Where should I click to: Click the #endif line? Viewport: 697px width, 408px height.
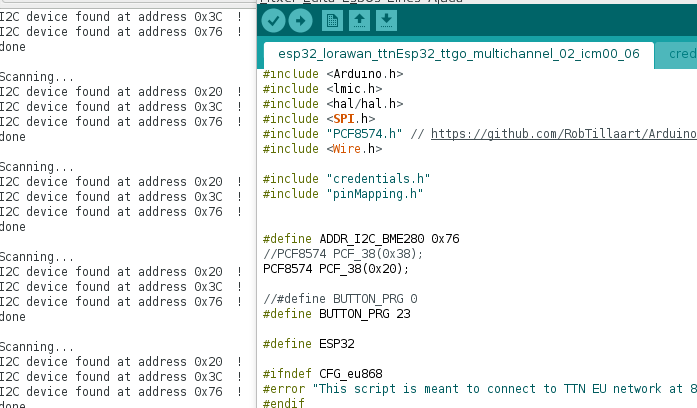pos(284,403)
